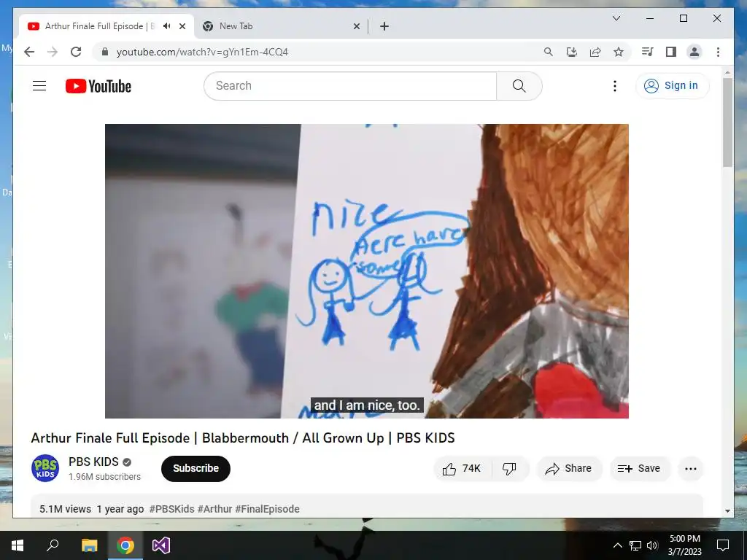Open the PBS KIDS channel name link

point(93,462)
